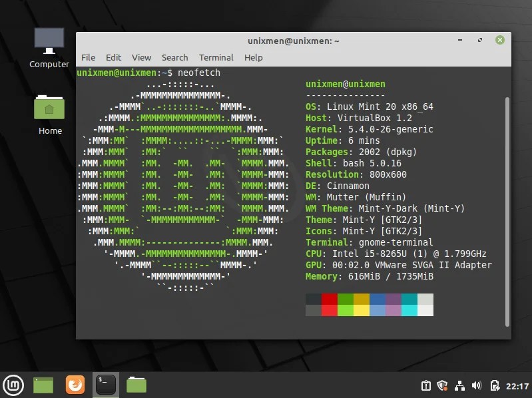Click the '616MiB / 1735MiB' memory value
This screenshot has width=532, height=398.
click(x=391, y=276)
